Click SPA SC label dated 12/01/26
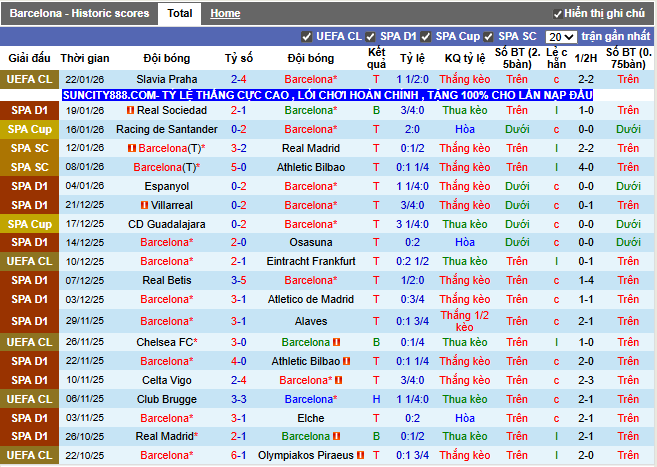The width and height of the screenshot is (657, 467). [x=29, y=148]
